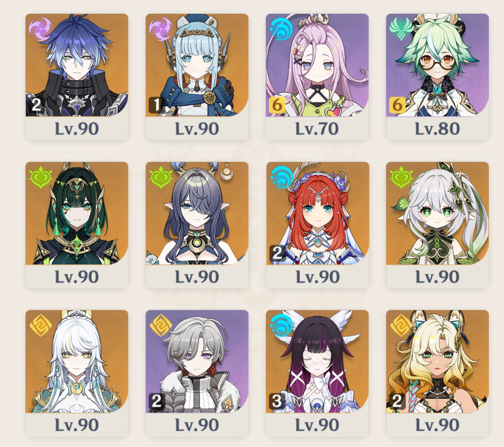Click the Hydro icon on the pink-haired girl card
The image size is (504, 447).
(x=280, y=28)
